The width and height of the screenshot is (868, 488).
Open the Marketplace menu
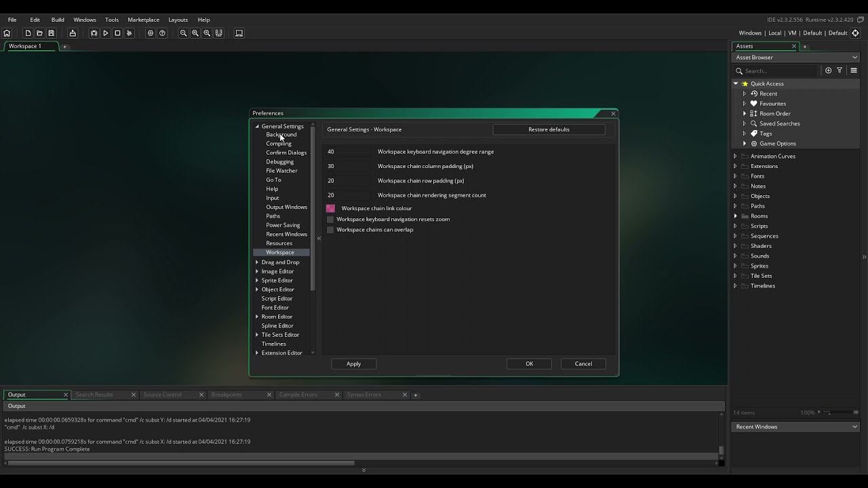point(144,20)
